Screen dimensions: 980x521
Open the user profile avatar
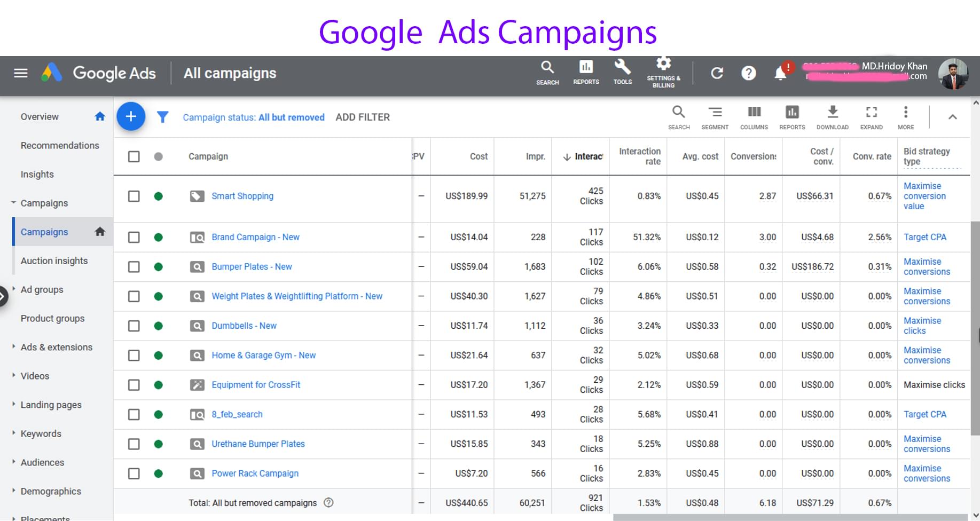953,74
